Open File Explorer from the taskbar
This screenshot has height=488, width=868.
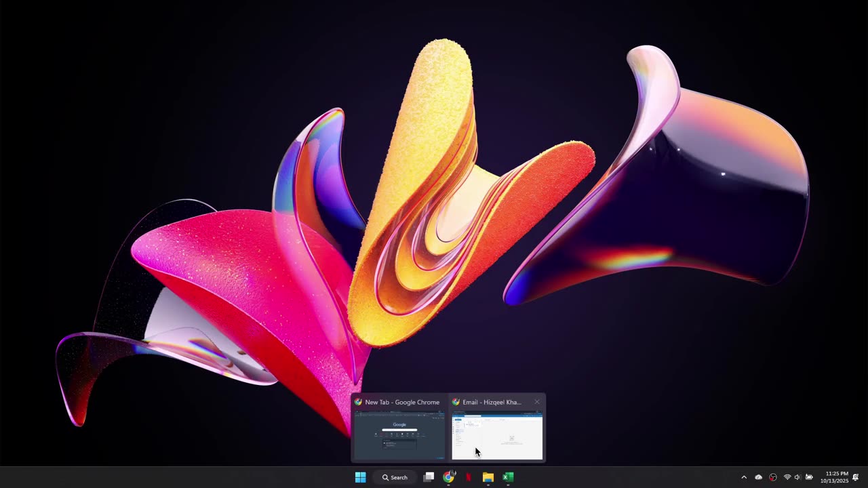tap(488, 477)
